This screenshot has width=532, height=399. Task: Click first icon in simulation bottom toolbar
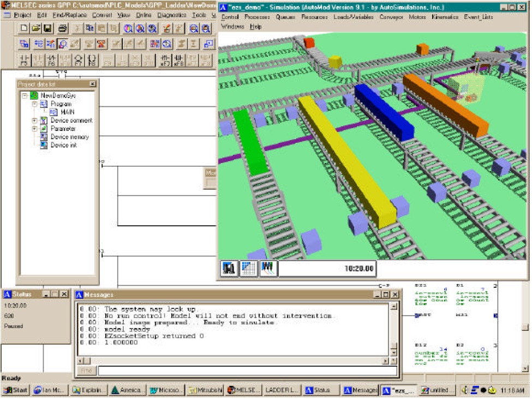click(x=229, y=268)
